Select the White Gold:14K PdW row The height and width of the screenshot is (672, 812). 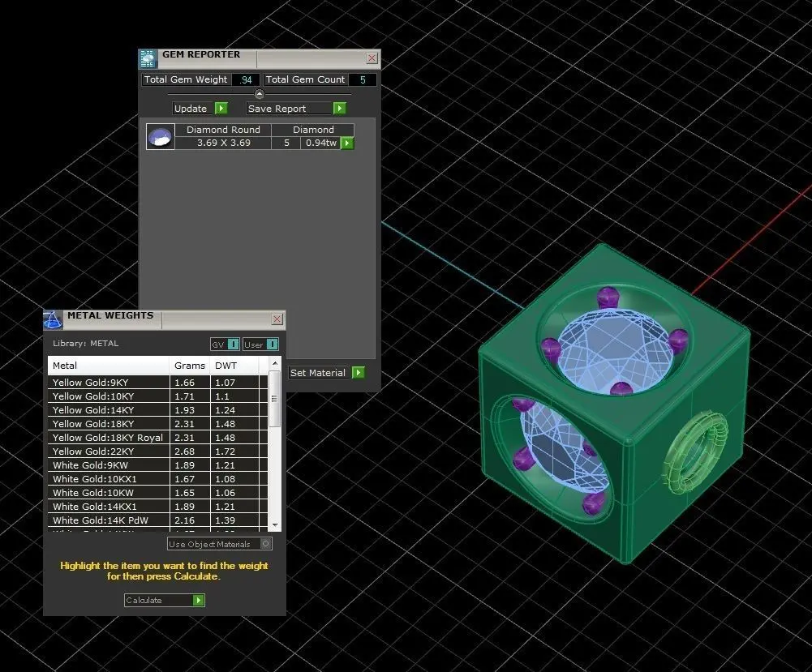point(158,520)
